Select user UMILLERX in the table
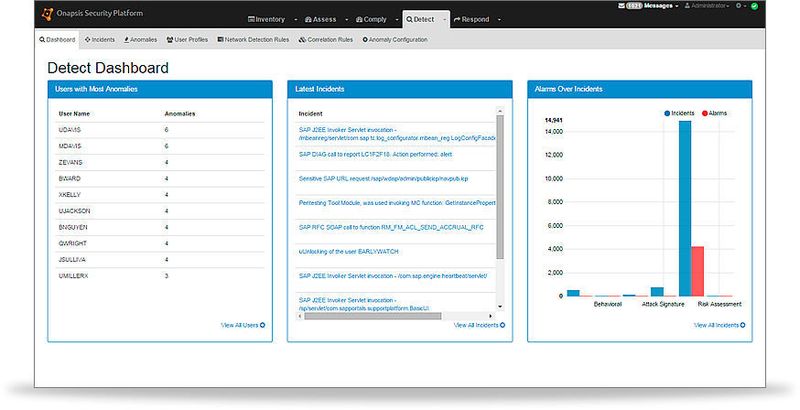Screen dimensions: 800x410 coord(73,276)
